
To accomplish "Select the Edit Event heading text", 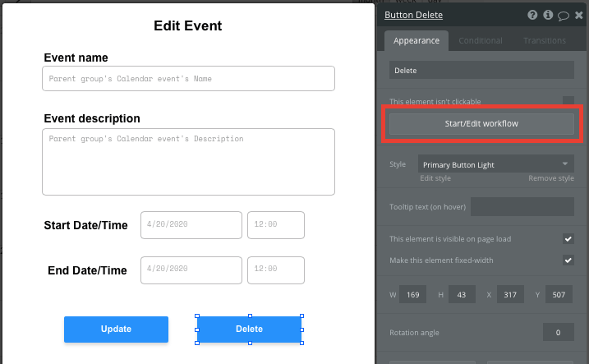I will click(x=188, y=25).
